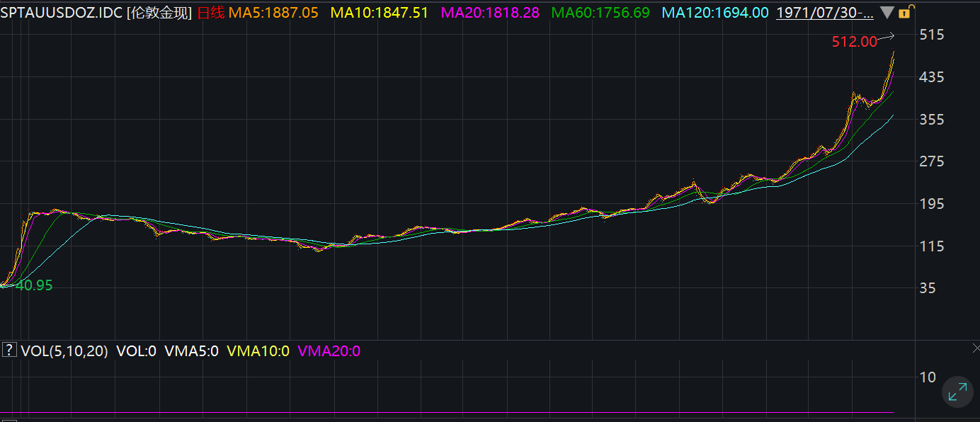
Task: Open the VOL(5,10,20) indicator settings label
Action: [x=64, y=350]
